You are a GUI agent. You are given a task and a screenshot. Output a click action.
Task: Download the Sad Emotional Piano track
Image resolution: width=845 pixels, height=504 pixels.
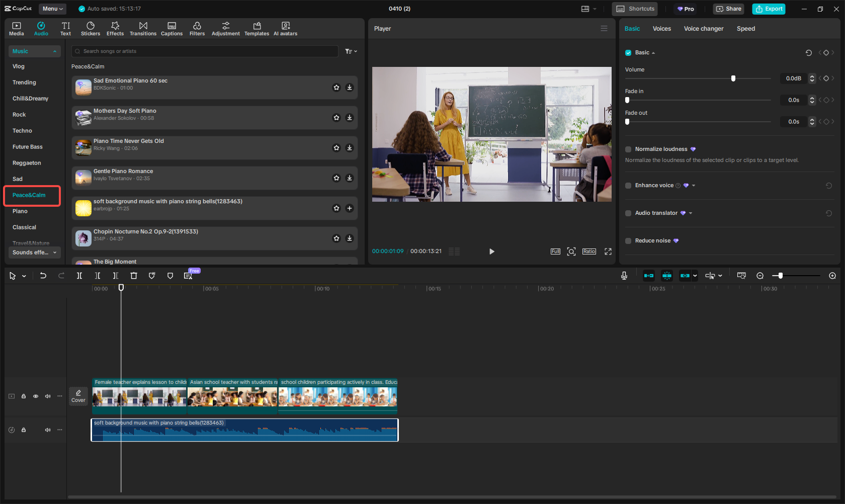(350, 88)
